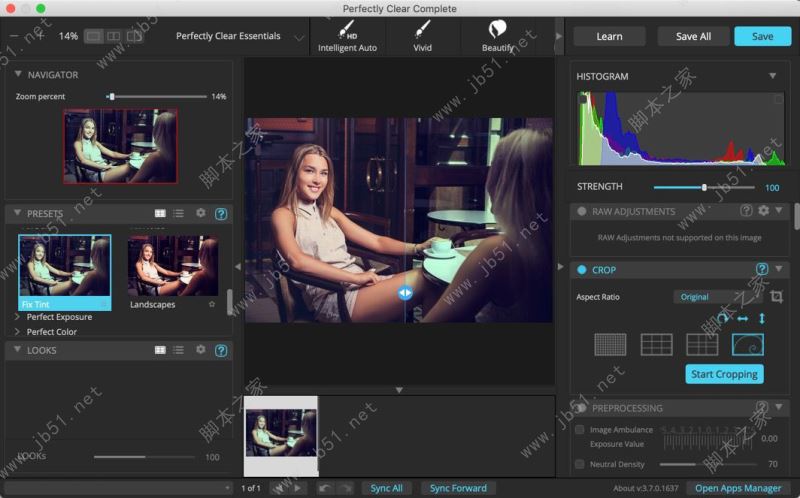Flip the image vertically
This screenshot has height=498, width=800.
762,318
